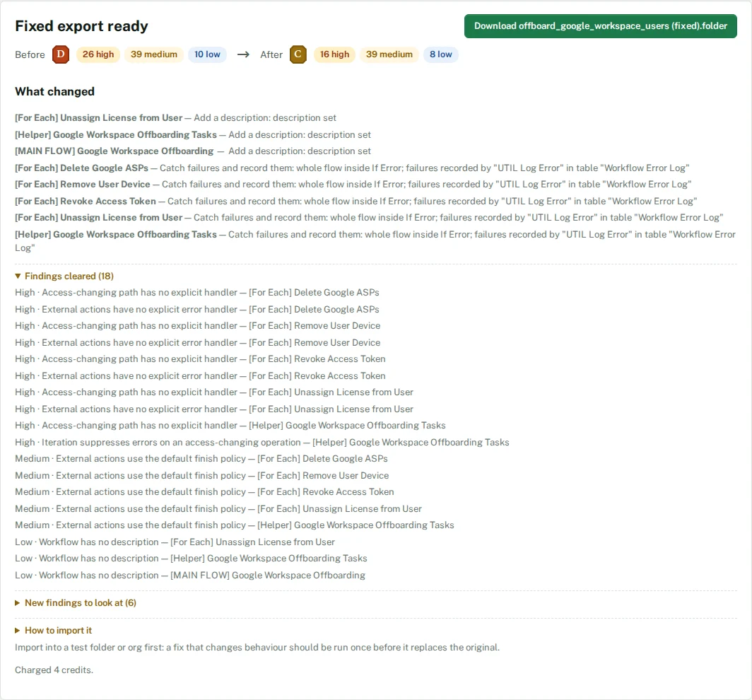The height and width of the screenshot is (700, 752).
Task: Click the Before '39 medium' pill
Action: coord(154,54)
